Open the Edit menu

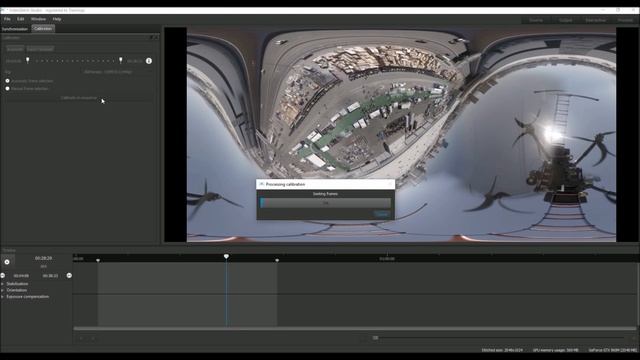coord(20,19)
